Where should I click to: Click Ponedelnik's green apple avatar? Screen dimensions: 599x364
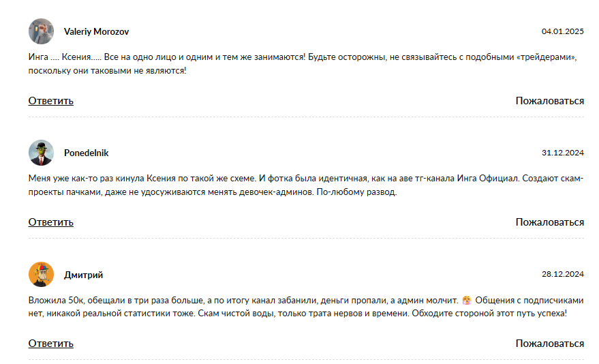(41, 153)
